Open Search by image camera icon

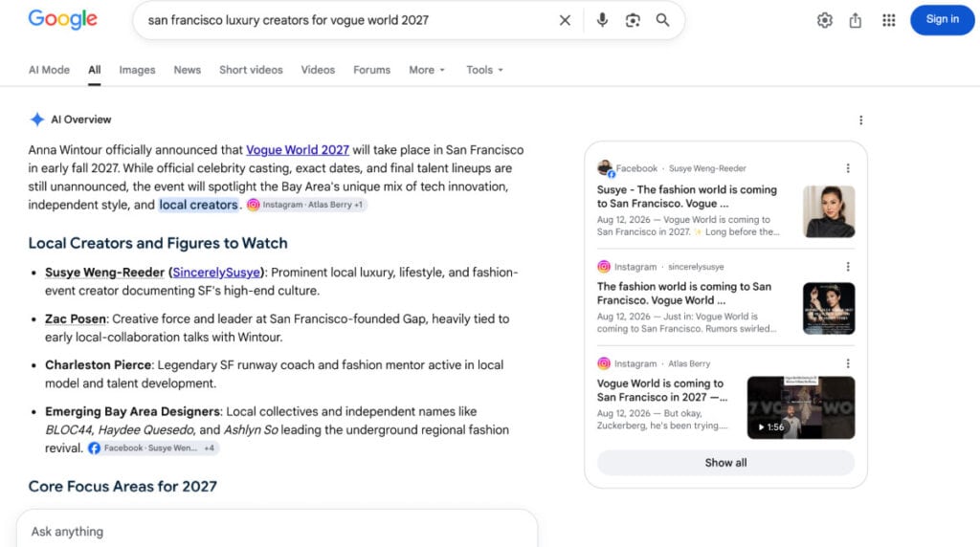pyautogui.click(x=633, y=20)
